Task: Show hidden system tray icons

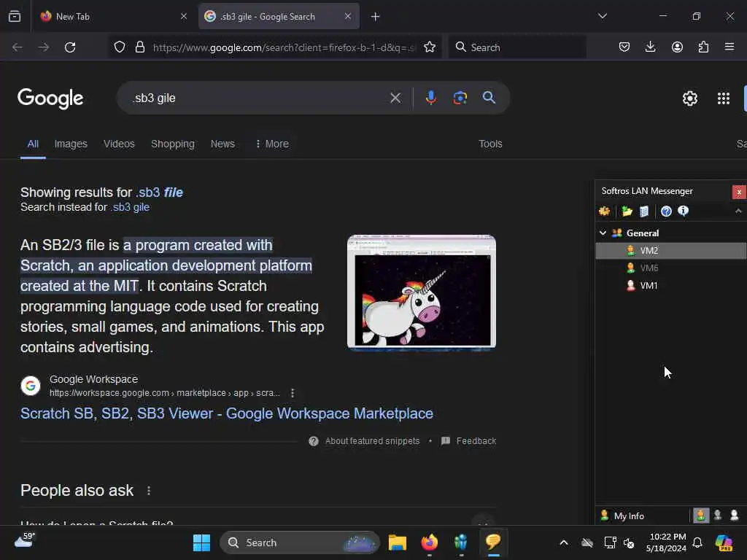Action: click(x=564, y=542)
